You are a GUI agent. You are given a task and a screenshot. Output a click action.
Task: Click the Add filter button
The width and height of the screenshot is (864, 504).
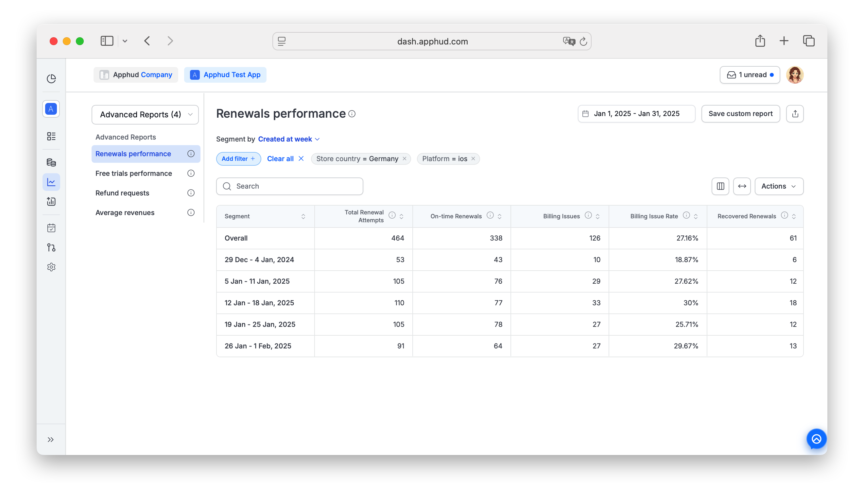pos(238,159)
